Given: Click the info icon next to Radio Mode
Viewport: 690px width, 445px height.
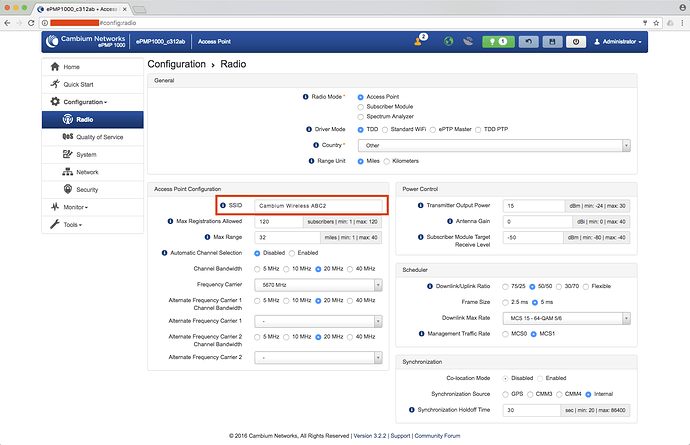Looking at the screenshot, I should tap(305, 97).
